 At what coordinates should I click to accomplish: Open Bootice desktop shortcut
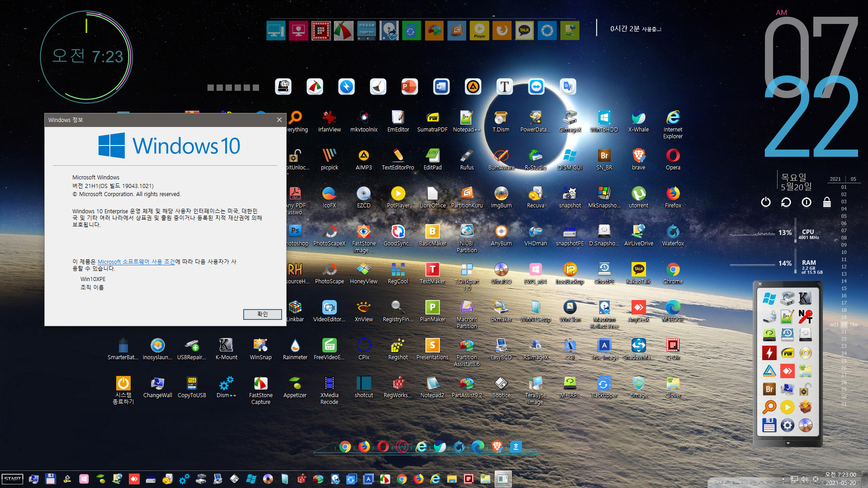coord(501,387)
